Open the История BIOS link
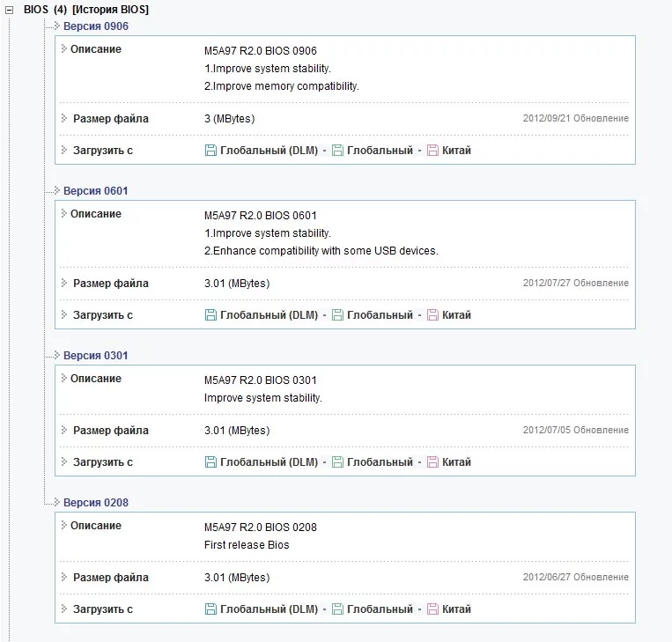Screen dimensions: 672x642 coord(110,10)
